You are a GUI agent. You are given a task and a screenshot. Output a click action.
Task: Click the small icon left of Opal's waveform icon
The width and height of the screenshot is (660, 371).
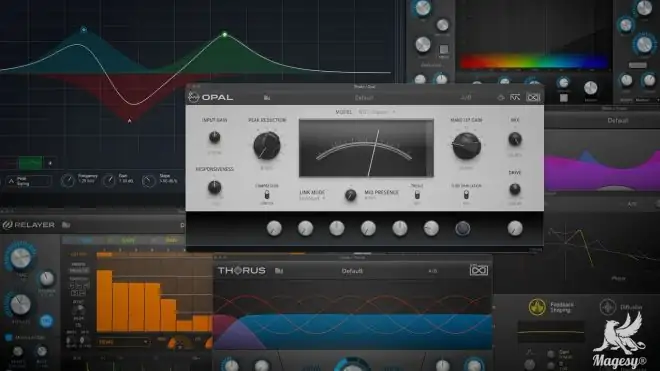click(500, 98)
